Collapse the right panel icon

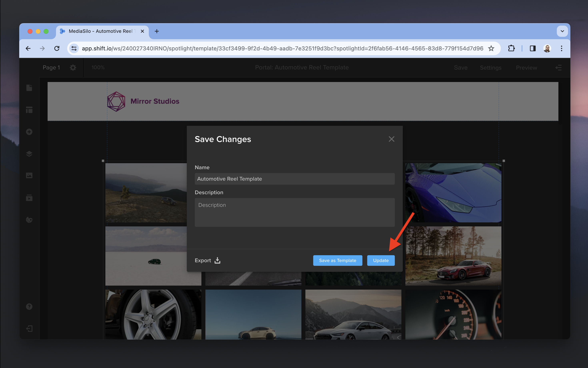coord(558,68)
